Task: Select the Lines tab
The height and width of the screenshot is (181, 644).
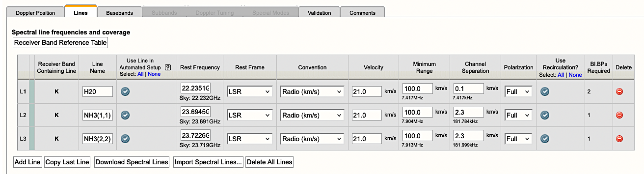Action: (x=80, y=12)
